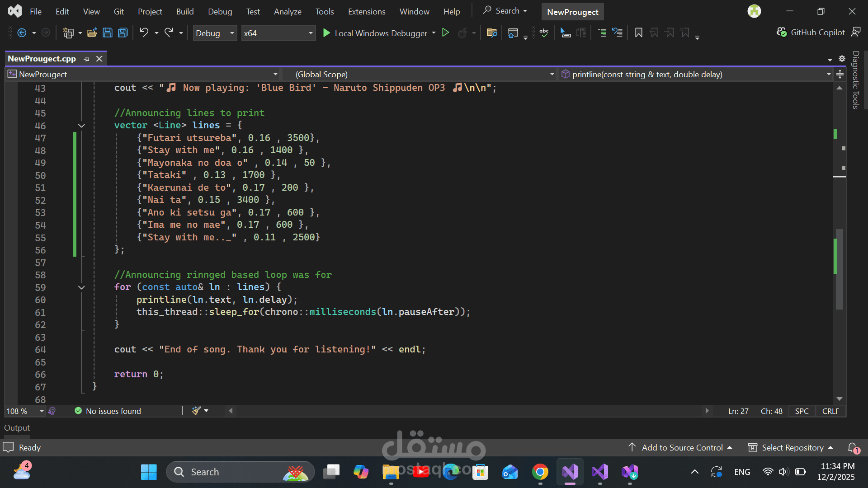Click the Save All toolbar icon
Image resolution: width=868 pixels, height=488 pixels.
coord(123,33)
